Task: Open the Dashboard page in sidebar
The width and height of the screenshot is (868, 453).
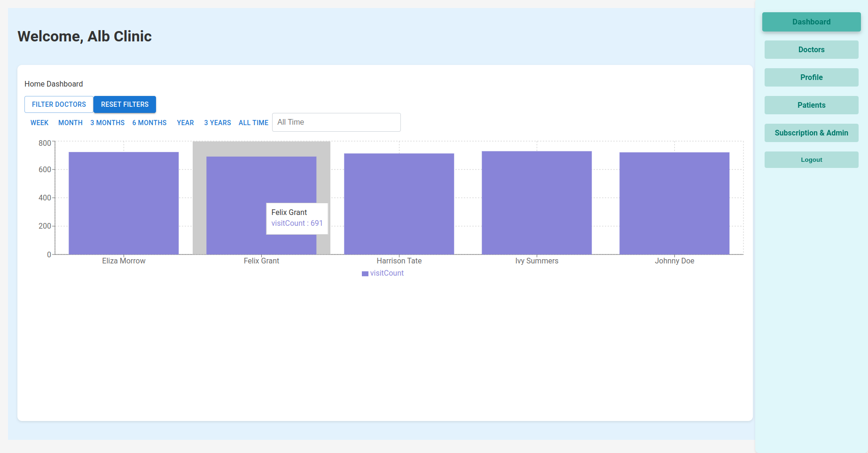Action: click(x=811, y=22)
